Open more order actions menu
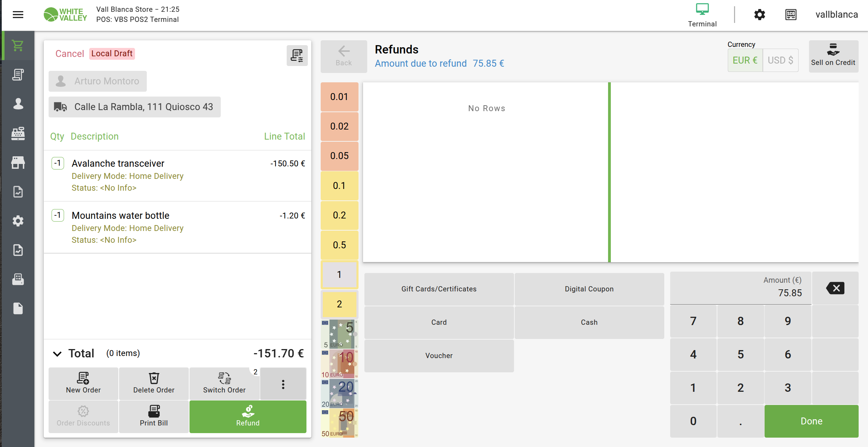The height and width of the screenshot is (447, 868). point(283,384)
